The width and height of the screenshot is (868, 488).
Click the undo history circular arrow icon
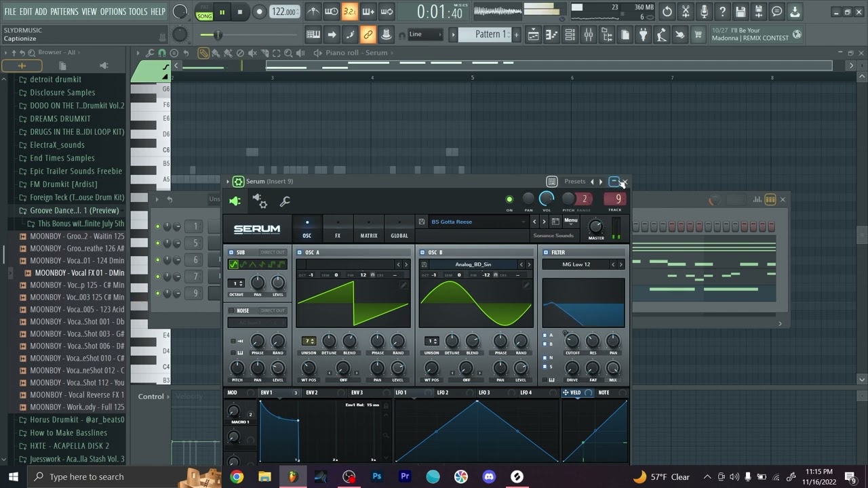click(667, 12)
